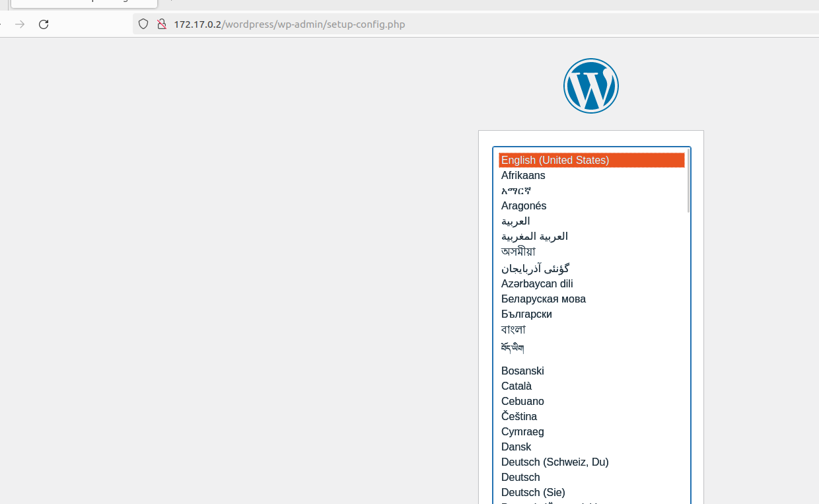Focus the address bar URL field
Image resolution: width=819 pixels, height=504 pixels.
click(476, 24)
